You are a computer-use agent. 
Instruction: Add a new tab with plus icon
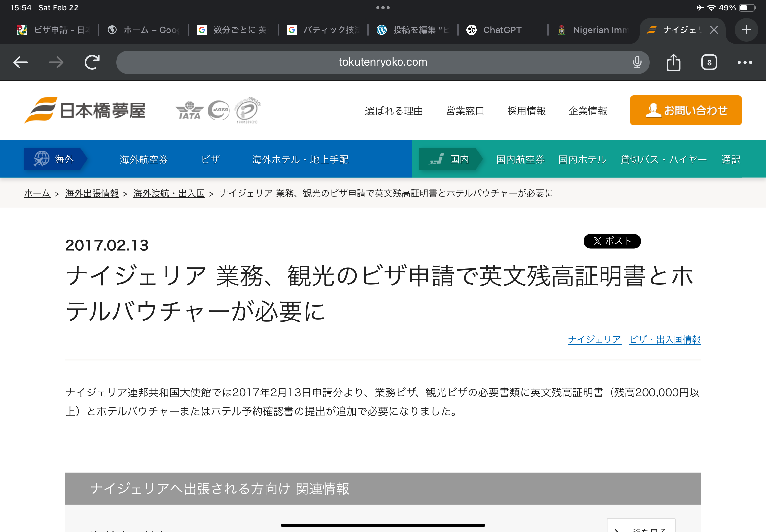tap(746, 30)
